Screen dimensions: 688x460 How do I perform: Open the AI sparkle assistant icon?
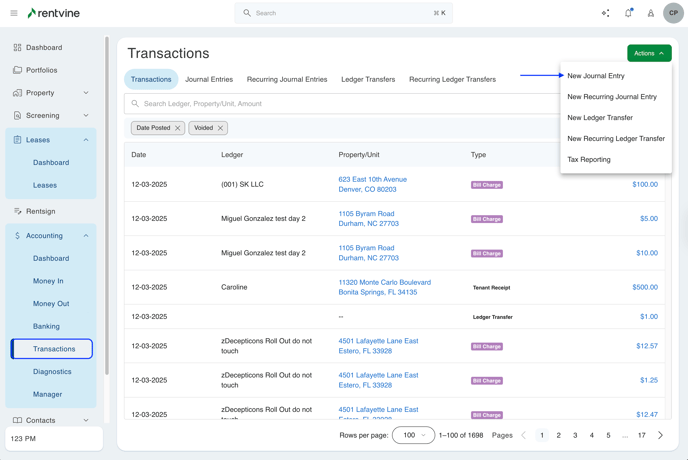605,13
